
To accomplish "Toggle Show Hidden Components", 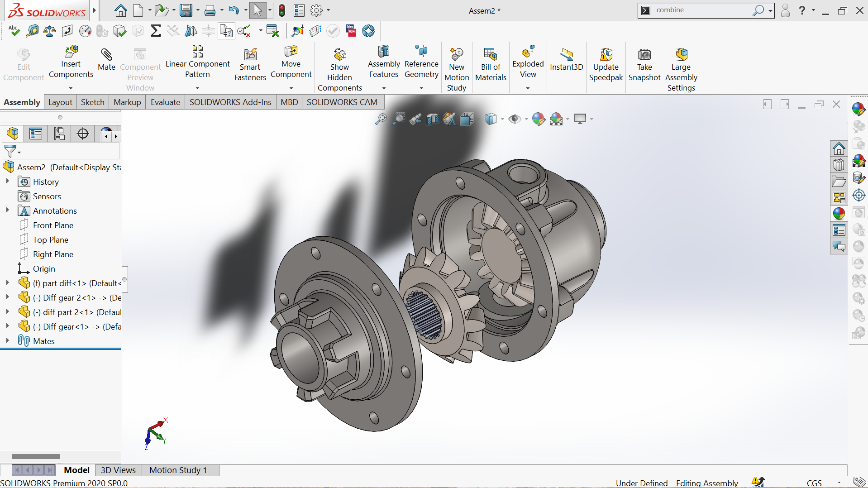I will tap(339, 55).
